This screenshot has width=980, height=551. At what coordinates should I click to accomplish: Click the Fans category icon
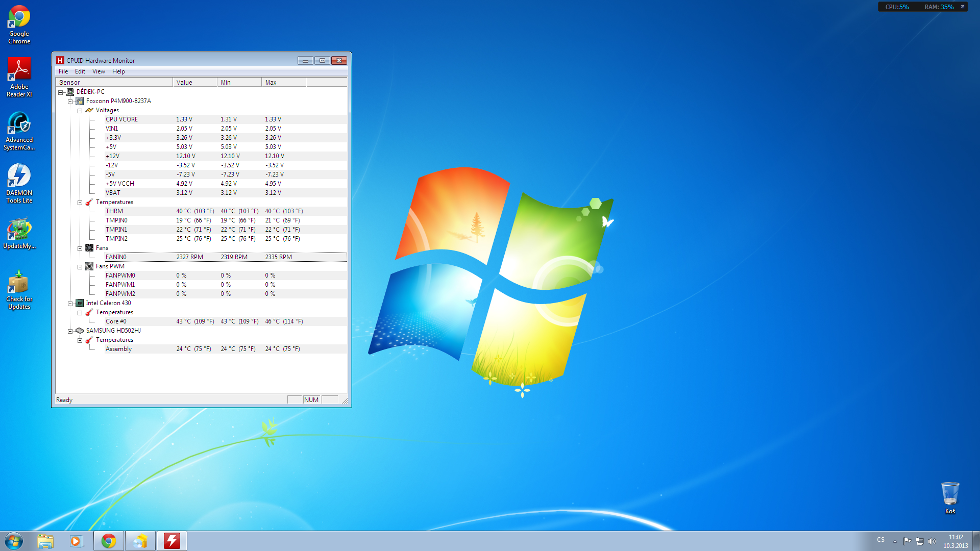click(x=89, y=248)
